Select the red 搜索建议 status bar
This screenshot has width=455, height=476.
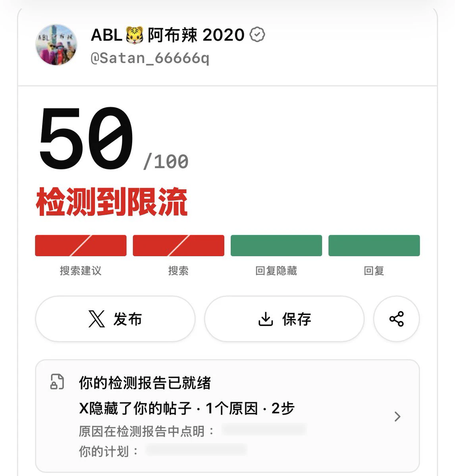point(81,246)
